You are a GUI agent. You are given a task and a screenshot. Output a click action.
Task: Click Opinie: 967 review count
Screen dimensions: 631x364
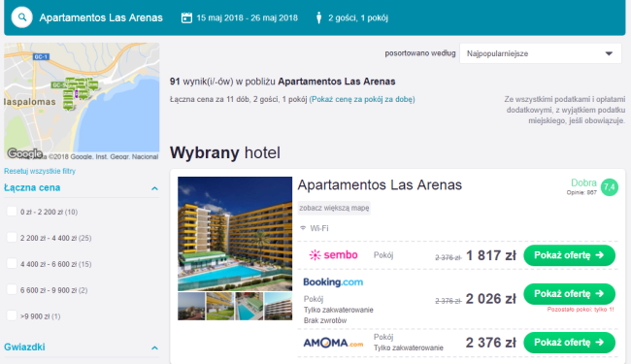coord(581,192)
